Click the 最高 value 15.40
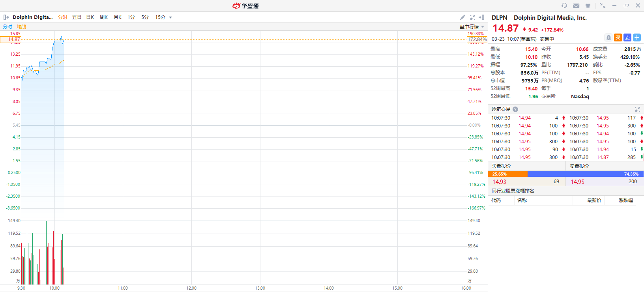This screenshot has height=292, width=644. [x=531, y=49]
